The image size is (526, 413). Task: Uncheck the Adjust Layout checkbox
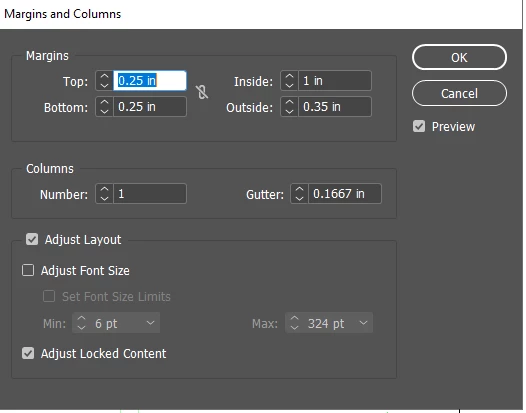click(32, 240)
